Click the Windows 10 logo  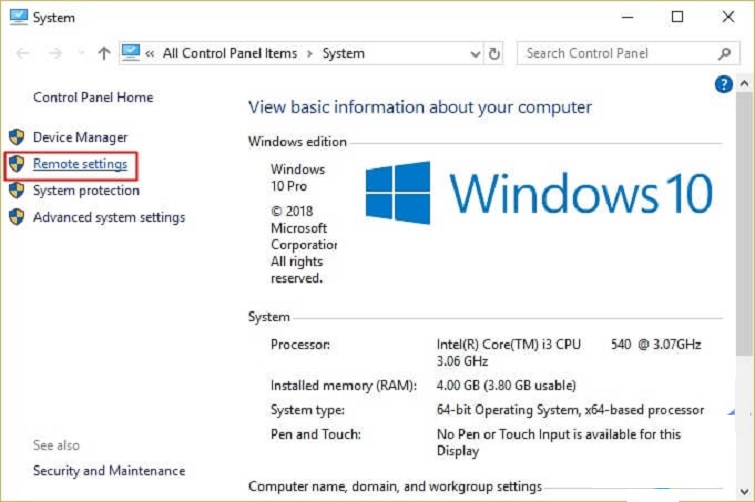coord(539,193)
